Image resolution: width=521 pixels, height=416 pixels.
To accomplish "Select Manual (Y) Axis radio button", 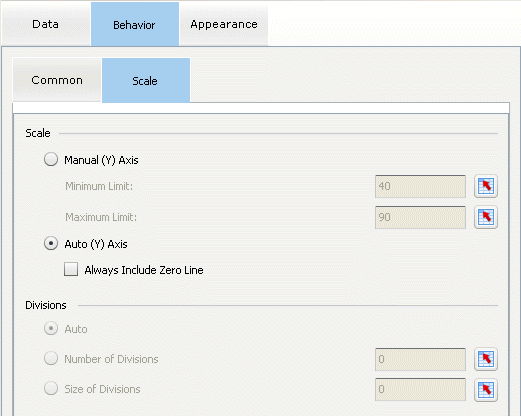I will coord(51,159).
